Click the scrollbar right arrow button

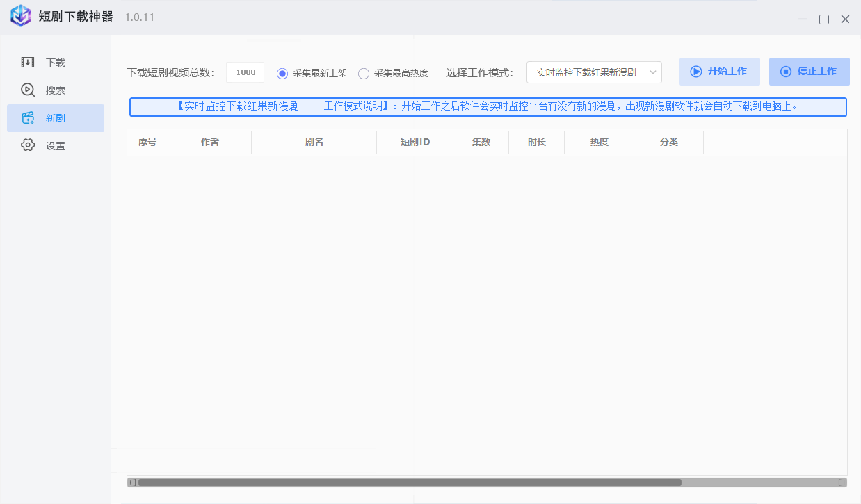pyautogui.click(x=842, y=482)
